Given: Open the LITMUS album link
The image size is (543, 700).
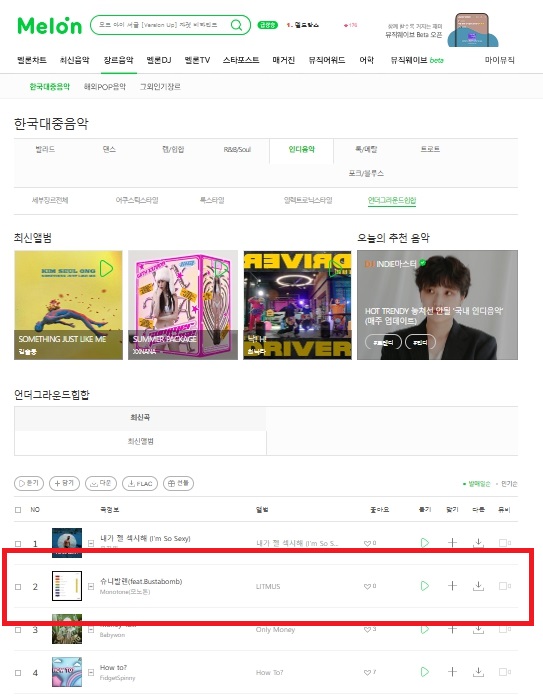Looking at the screenshot, I should click(x=268, y=586).
